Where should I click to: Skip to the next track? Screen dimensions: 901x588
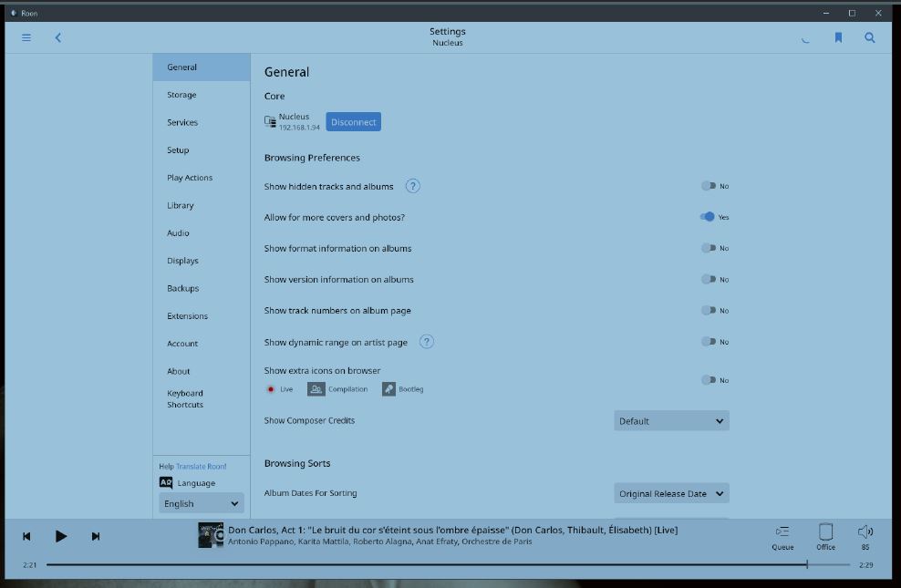pos(96,536)
